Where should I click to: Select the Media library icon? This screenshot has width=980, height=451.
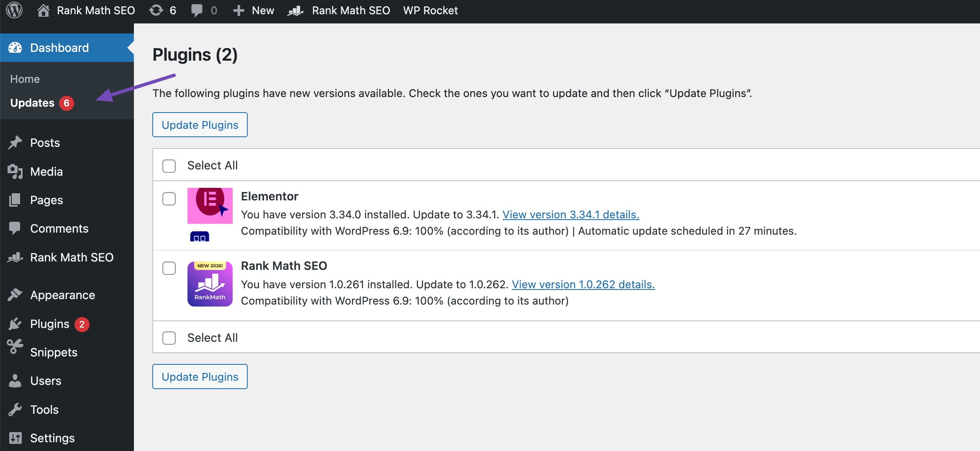click(15, 171)
